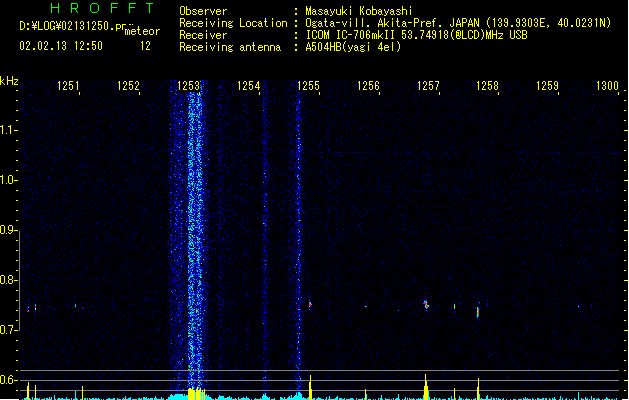Click the yellow power block under 1253

click(x=196, y=394)
